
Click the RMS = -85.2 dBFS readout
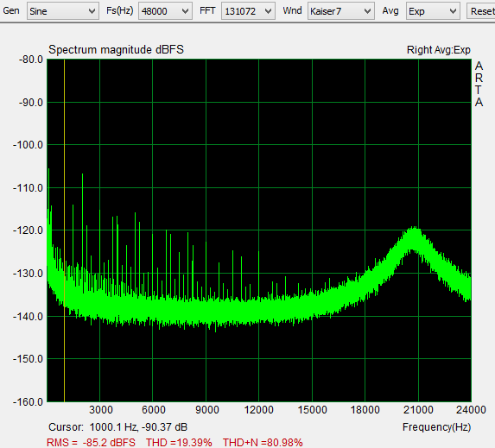click(91, 442)
